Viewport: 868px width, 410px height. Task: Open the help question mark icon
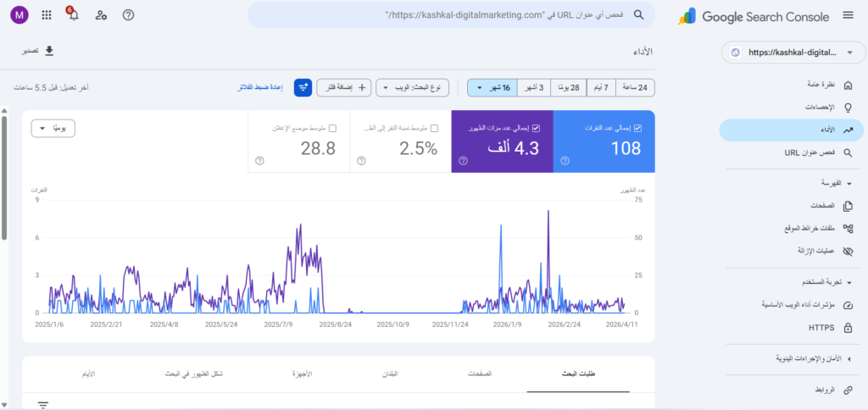(128, 15)
